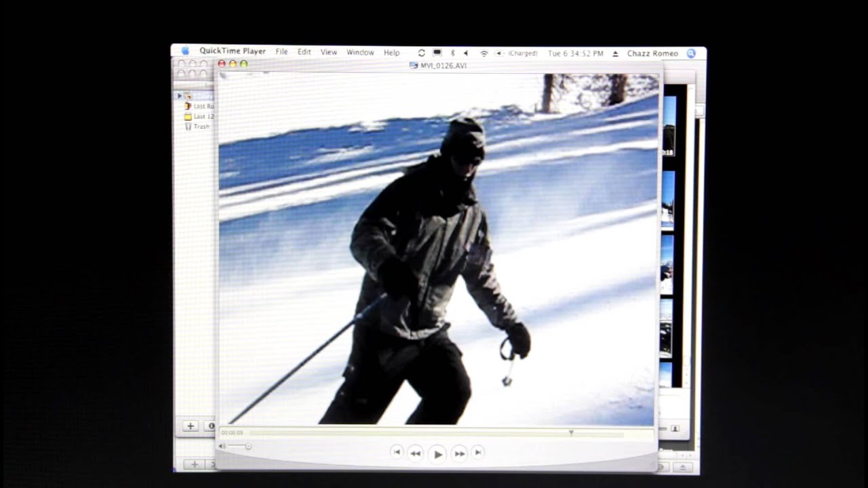
Task: Click the fast forward button
Action: pos(460,453)
